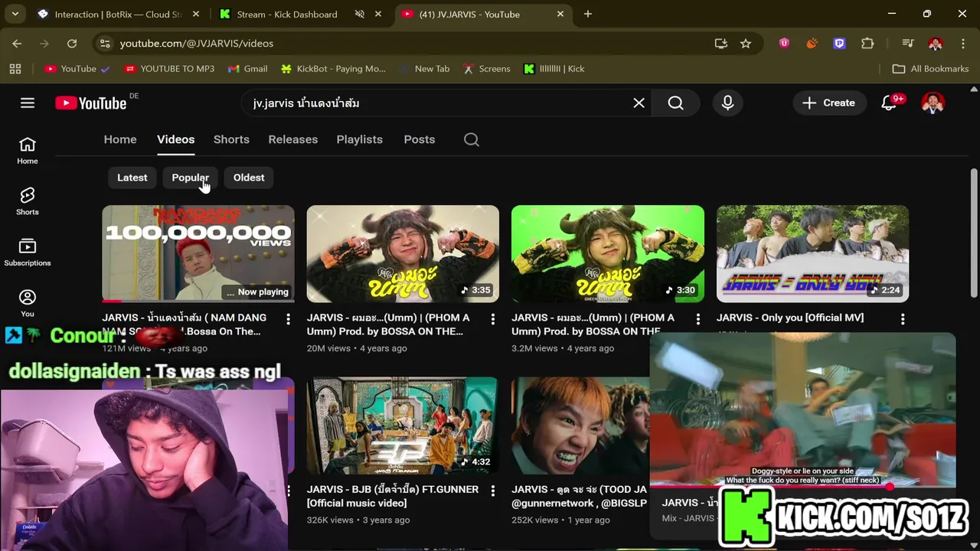This screenshot has height=551, width=980.
Task: Open the Chrome profile avatar
Action: [x=935, y=44]
